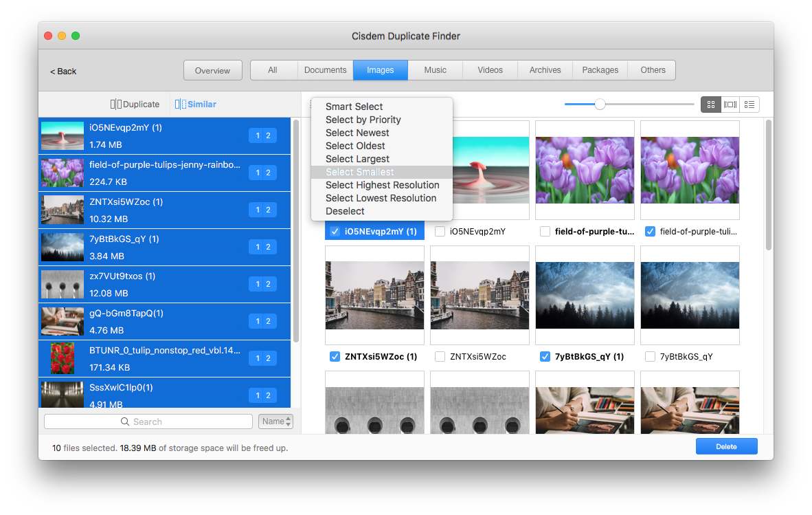The image size is (812, 515).
Task: Switch to grid view icon
Action: coord(710,105)
